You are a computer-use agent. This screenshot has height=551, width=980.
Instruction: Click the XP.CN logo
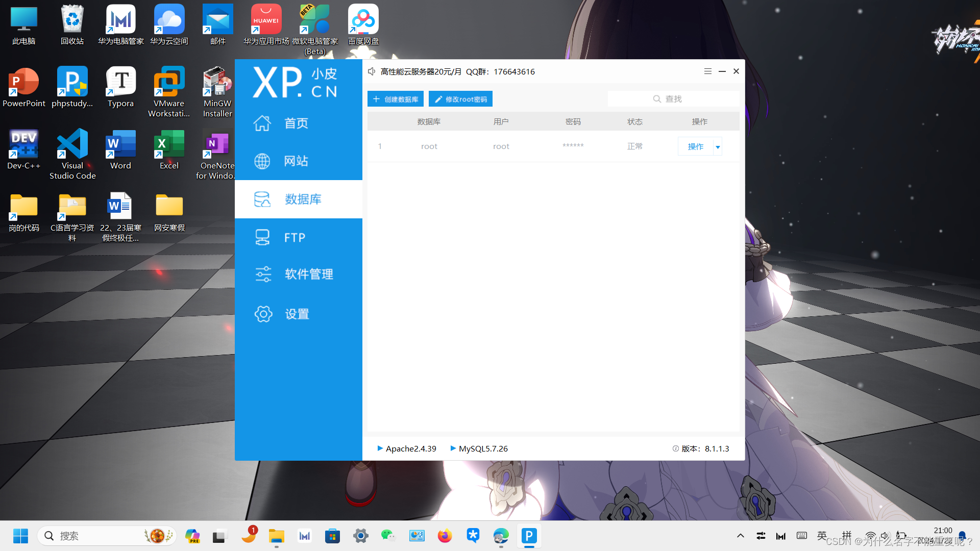tap(295, 83)
